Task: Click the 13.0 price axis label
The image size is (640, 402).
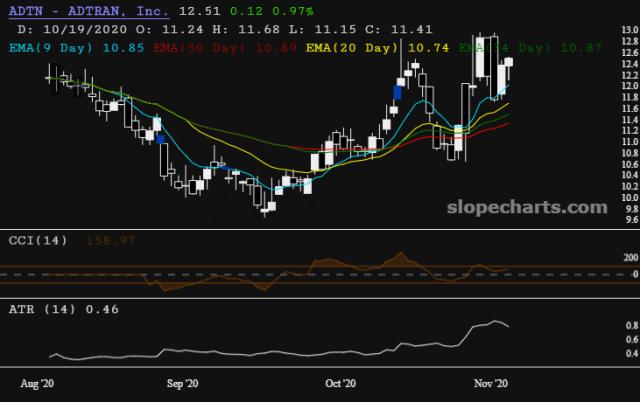Action: point(626,31)
